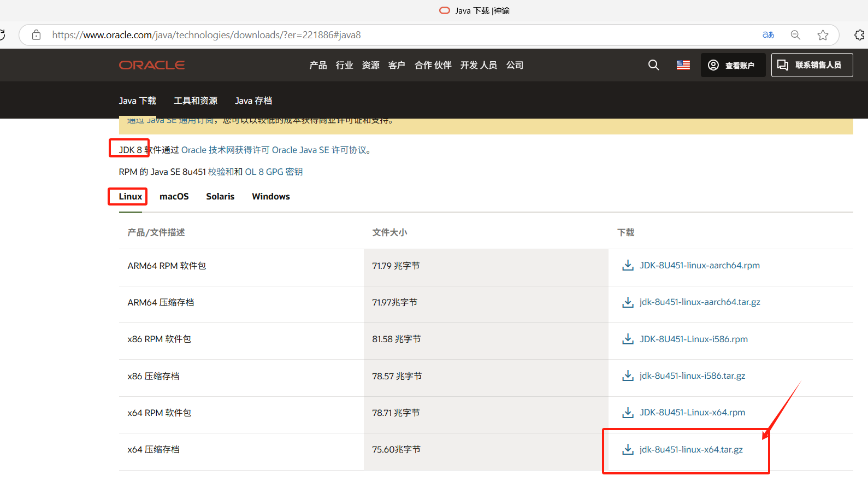Screen dimensions: 868x493
Task: Open the 资源 menu
Action: coord(370,65)
